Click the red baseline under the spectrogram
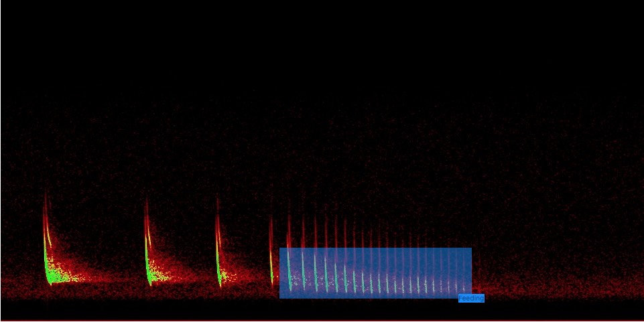644x322 pixels. coord(322,320)
